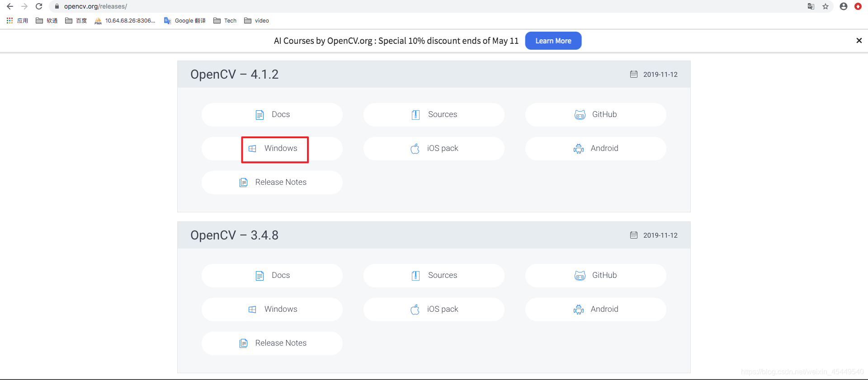Click the AI Courses by OpenCV.org banner text

[x=396, y=41]
